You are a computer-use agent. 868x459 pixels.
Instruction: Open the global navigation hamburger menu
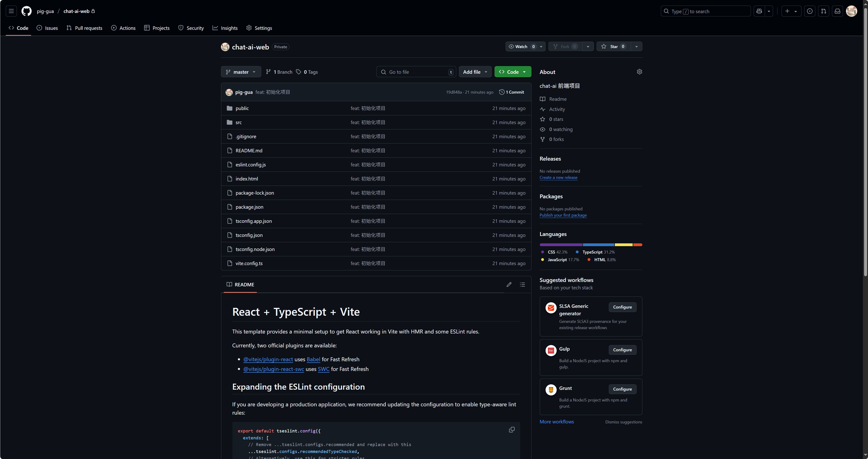[11, 11]
